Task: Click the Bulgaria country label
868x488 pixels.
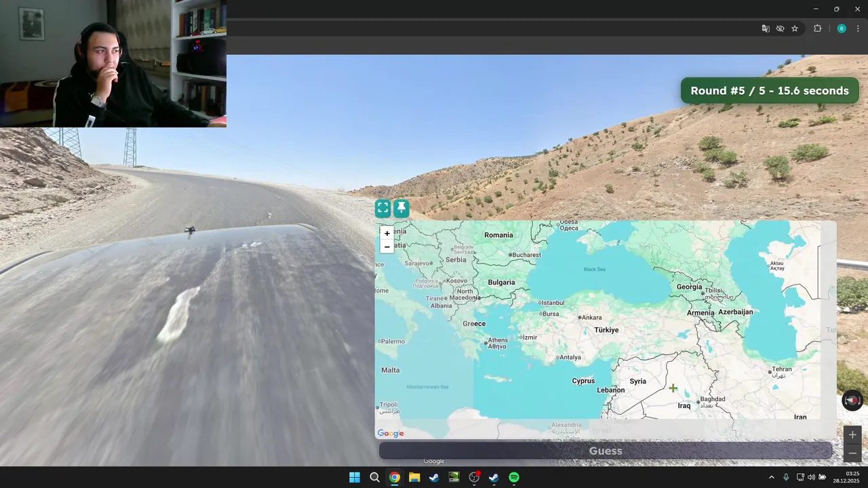Action: point(502,283)
